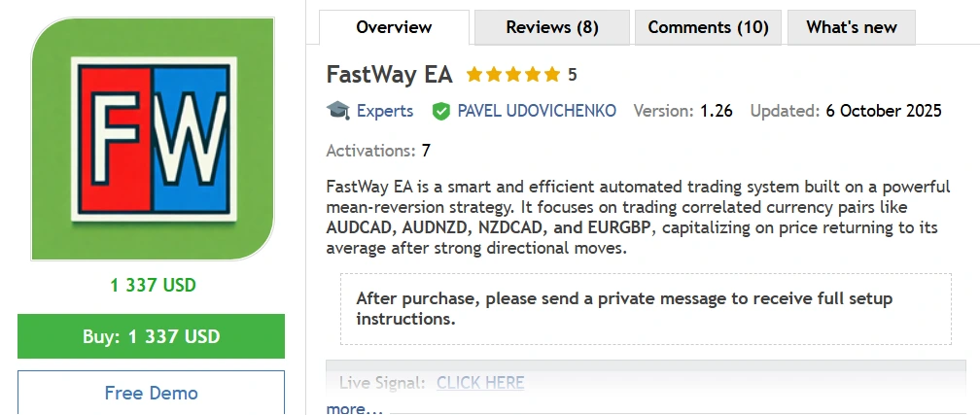The width and height of the screenshot is (980, 415).
Task: Click the rating number 5 beside stars
Action: coord(572,75)
